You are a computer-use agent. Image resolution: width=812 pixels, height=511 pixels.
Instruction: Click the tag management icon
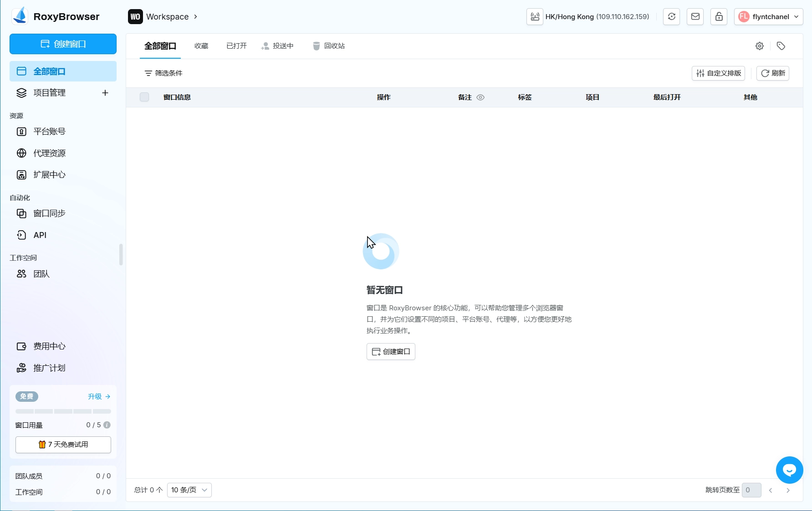coord(781,46)
